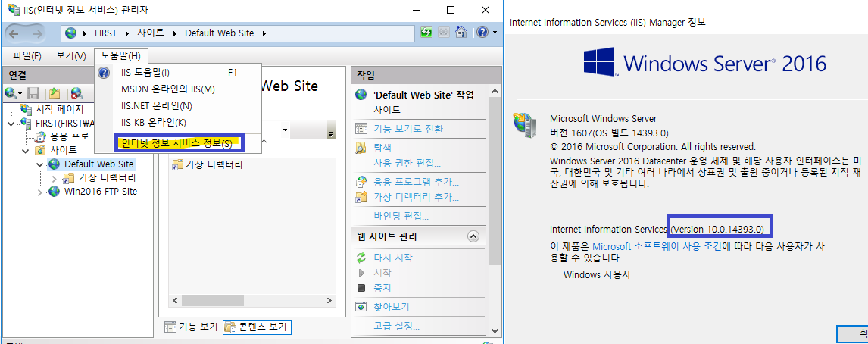
Task: Click the Stop icon in the address toolbar
Action: (x=443, y=32)
